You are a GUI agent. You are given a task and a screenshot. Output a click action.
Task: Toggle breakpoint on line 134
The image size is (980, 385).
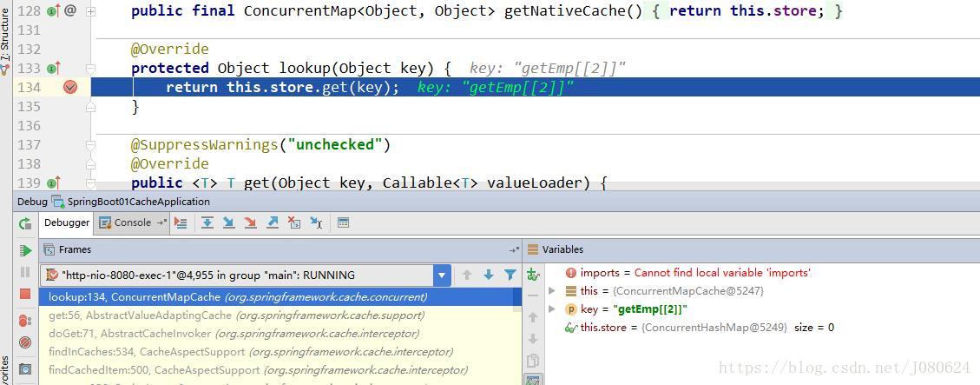pyautogui.click(x=70, y=87)
